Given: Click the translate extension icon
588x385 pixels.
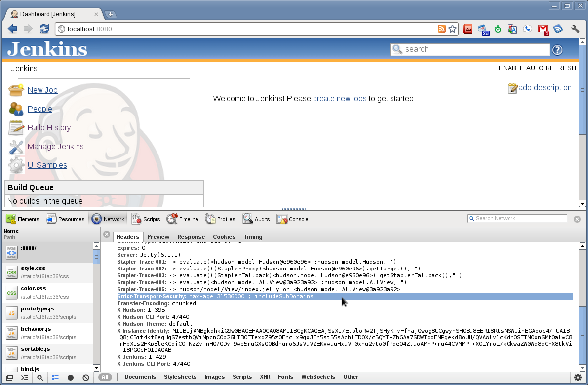Looking at the screenshot, I should point(512,29).
